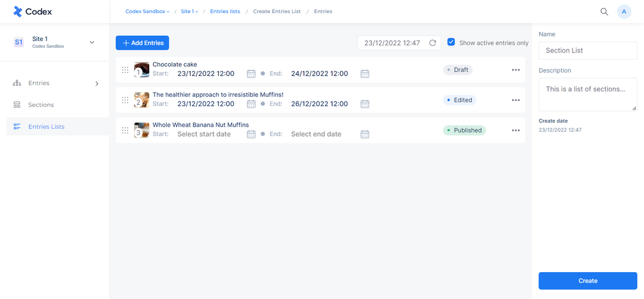Click the Codex logo

(32, 11)
